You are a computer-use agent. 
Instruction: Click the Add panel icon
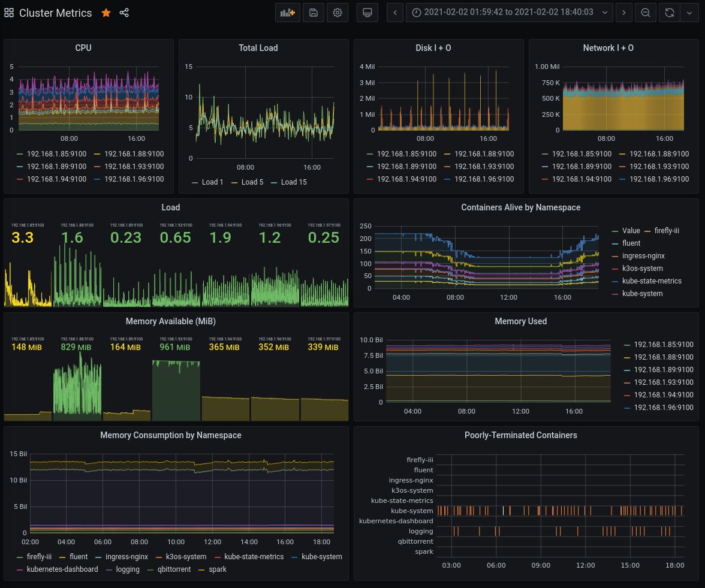pyautogui.click(x=288, y=13)
